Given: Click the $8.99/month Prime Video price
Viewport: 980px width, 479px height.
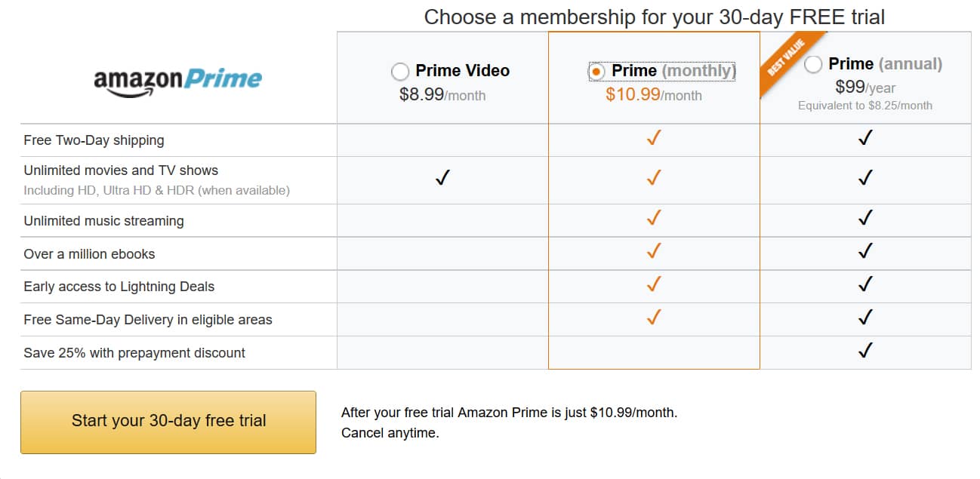Looking at the screenshot, I should [x=442, y=96].
